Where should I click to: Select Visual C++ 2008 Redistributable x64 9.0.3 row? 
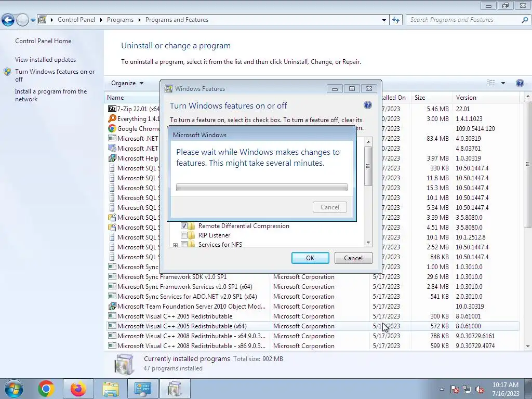(312, 336)
